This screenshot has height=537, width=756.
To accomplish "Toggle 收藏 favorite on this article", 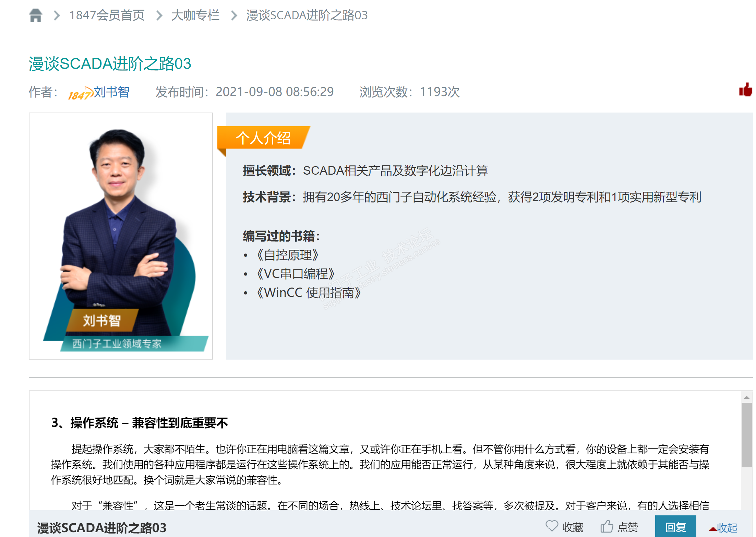I will (x=573, y=527).
